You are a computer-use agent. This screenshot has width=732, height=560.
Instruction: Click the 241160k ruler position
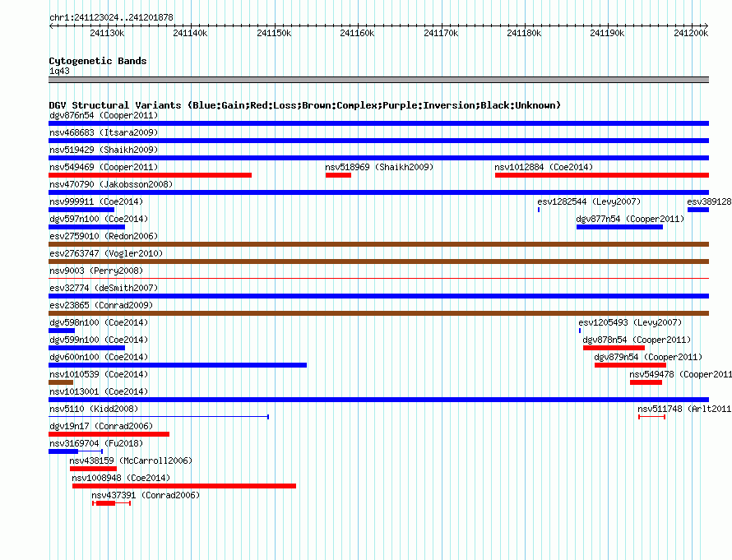[x=357, y=33]
